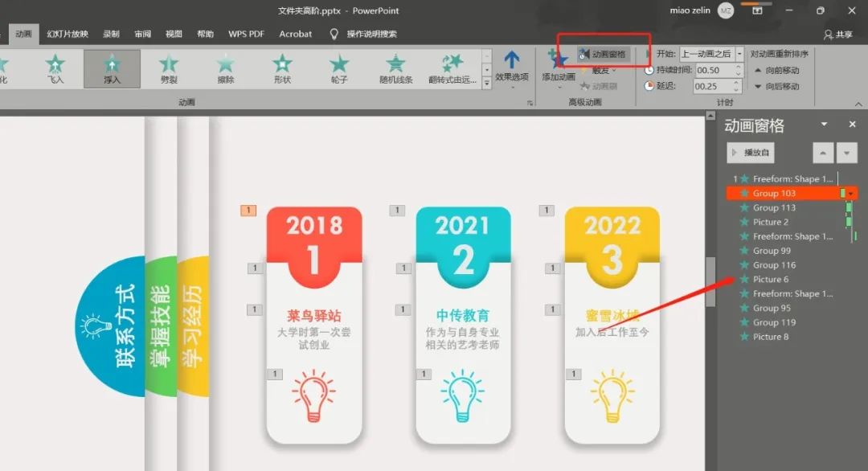Screen dimensions: 868x471
Task: Click the white bulb icon on 联系方式 tab
Action: (x=95, y=326)
